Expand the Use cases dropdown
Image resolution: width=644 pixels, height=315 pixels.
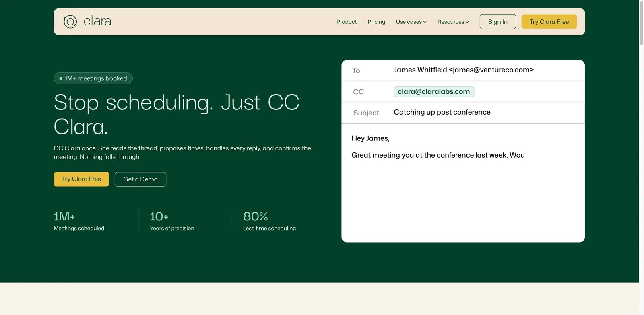click(x=411, y=22)
